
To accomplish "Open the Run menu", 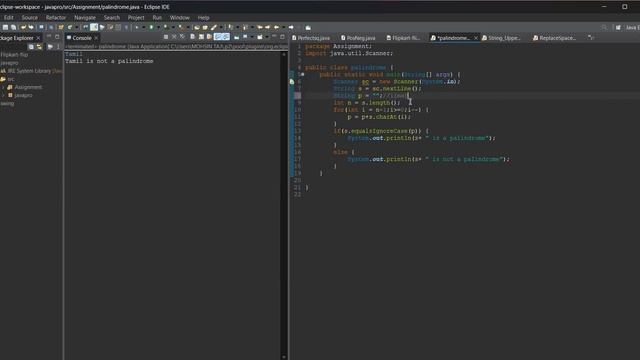I will click(x=157, y=18).
